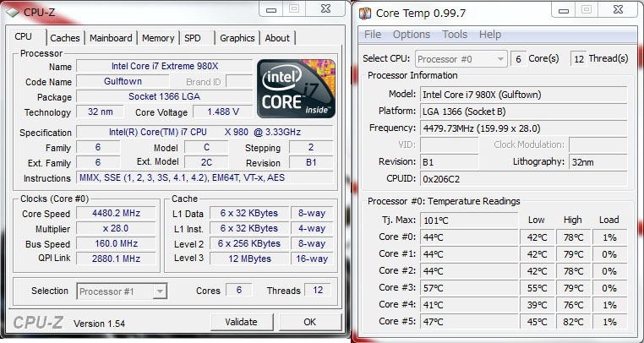
Task: Open the Memory tab in CPU-Z
Action: tap(158, 38)
